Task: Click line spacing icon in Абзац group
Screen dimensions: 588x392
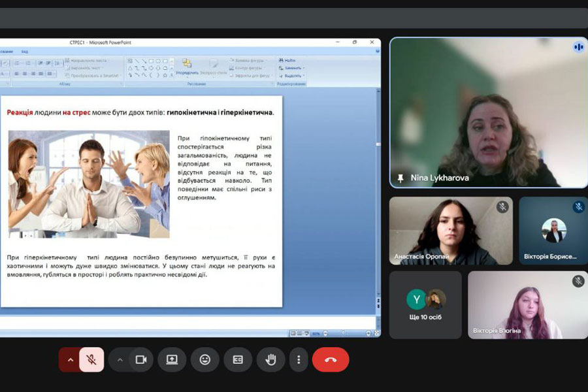Action: 57,63
